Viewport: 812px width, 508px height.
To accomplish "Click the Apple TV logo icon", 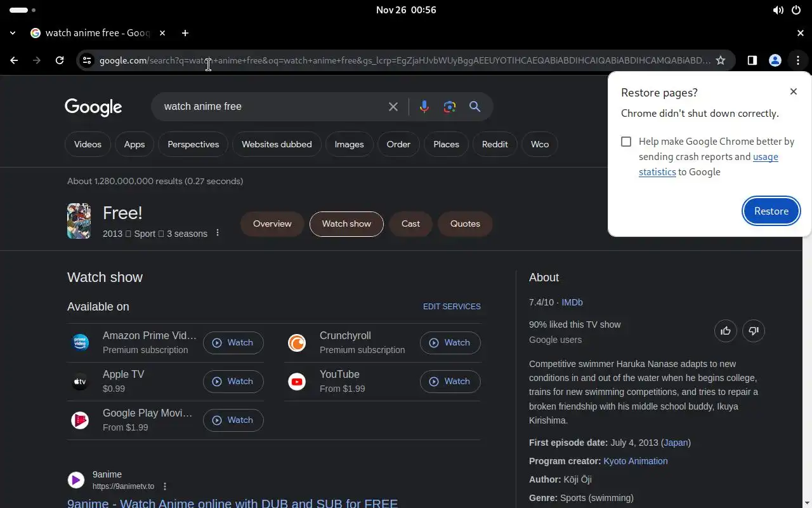I will pos(80,382).
